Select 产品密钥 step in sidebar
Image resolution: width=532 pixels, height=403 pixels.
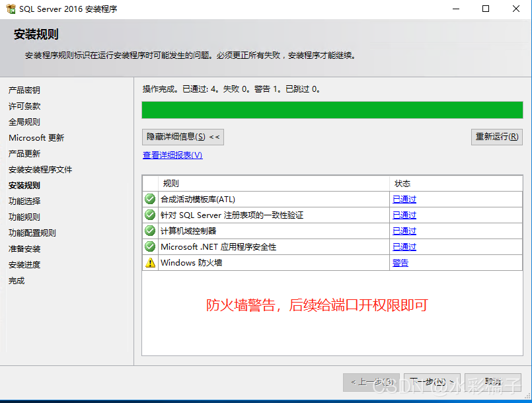(x=24, y=91)
